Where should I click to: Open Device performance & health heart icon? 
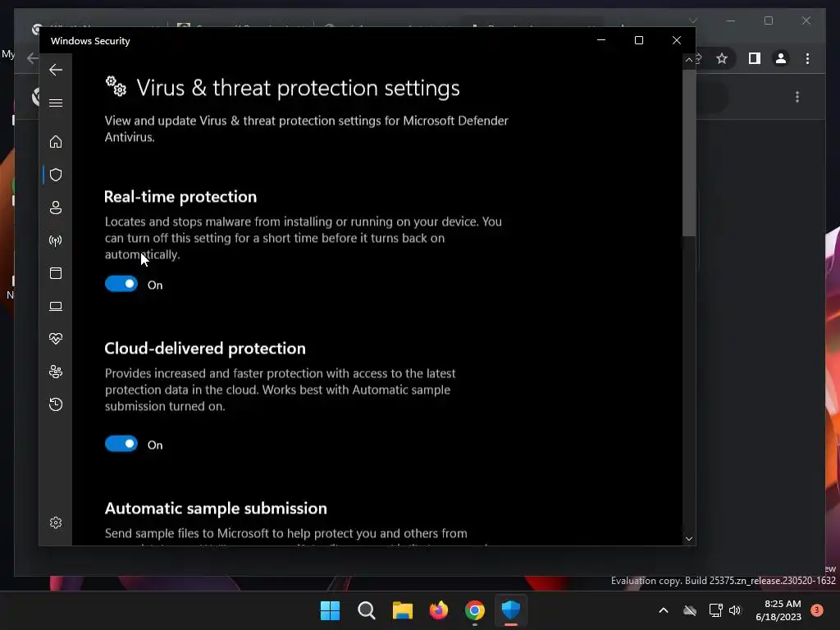tap(56, 339)
